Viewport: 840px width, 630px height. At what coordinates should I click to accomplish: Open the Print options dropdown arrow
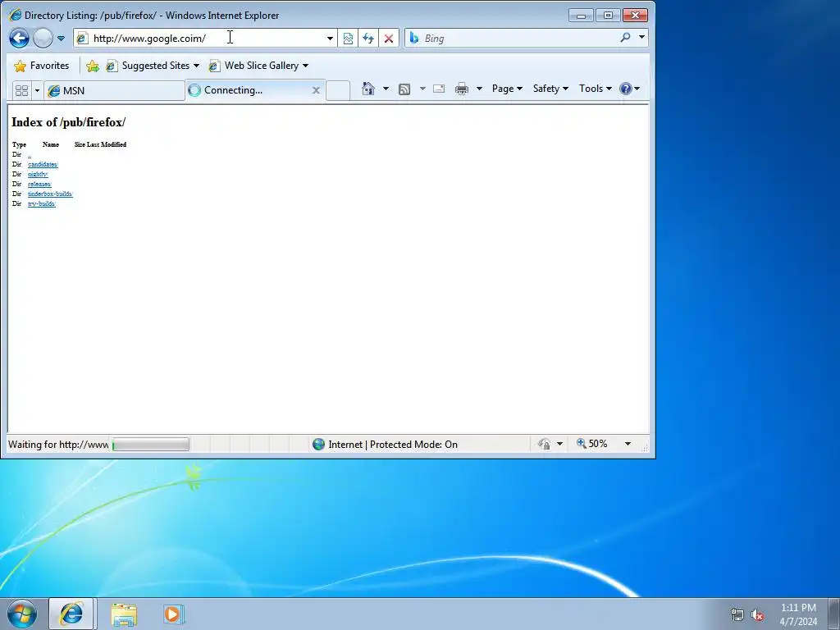pyautogui.click(x=479, y=89)
